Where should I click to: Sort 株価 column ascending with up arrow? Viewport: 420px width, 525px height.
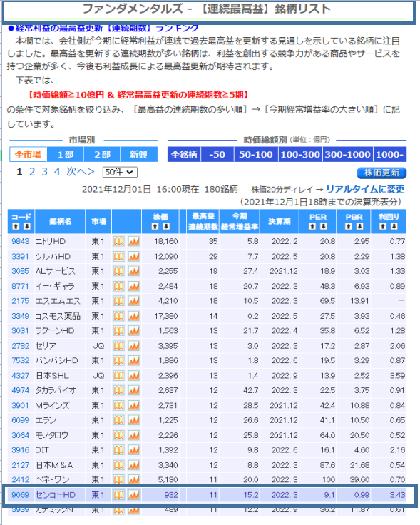pyautogui.click(x=155, y=227)
